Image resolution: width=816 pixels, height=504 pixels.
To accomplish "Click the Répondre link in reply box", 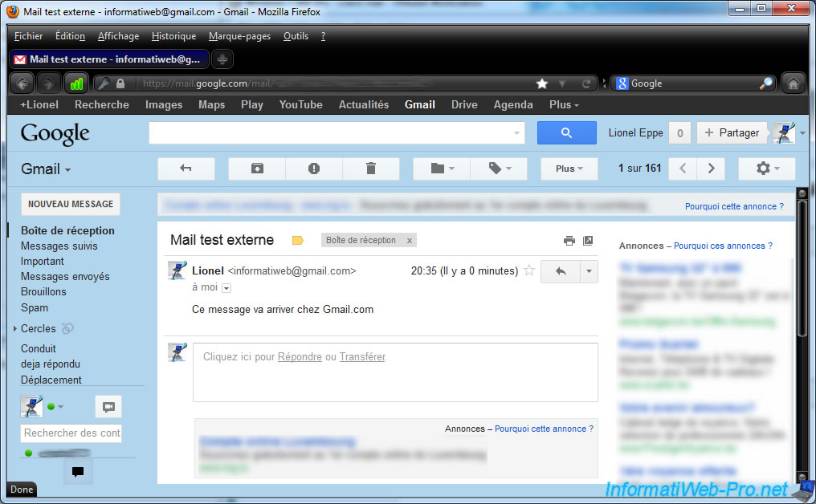I will click(300, 357).
